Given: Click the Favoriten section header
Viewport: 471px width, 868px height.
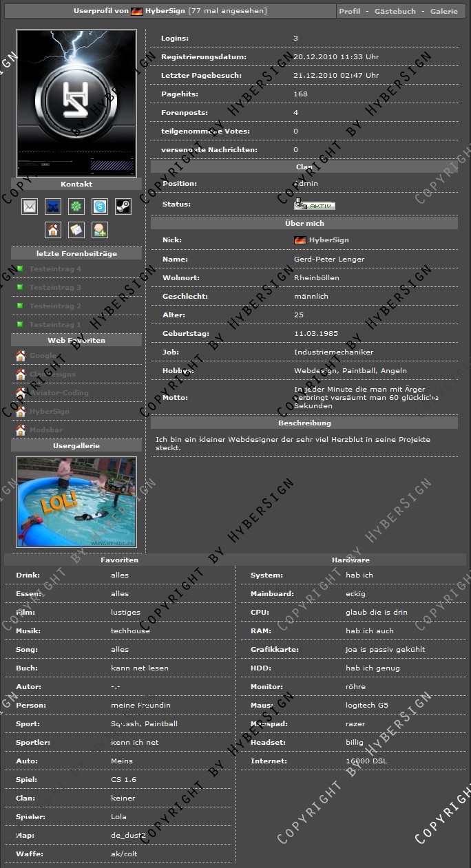Looking at the screenshot, I should tap(119, 560).
